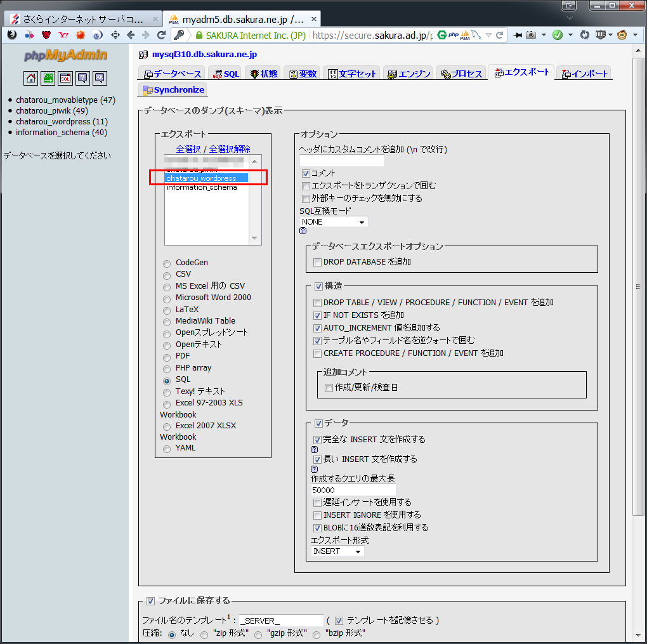Click the browser back arrow
This screenshot has width=647, height=644.
tap(131, 35)
